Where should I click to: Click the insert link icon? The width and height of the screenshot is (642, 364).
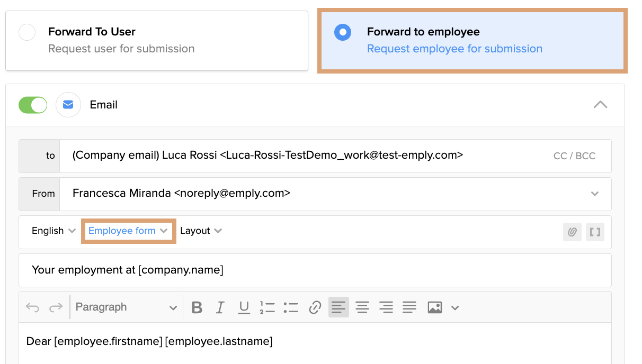[x=315, y=307]
